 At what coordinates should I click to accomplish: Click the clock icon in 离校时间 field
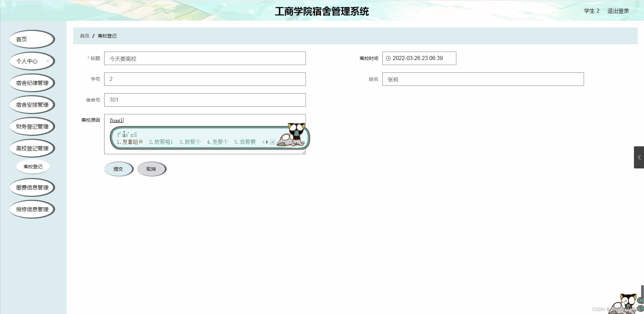[388, 58]
